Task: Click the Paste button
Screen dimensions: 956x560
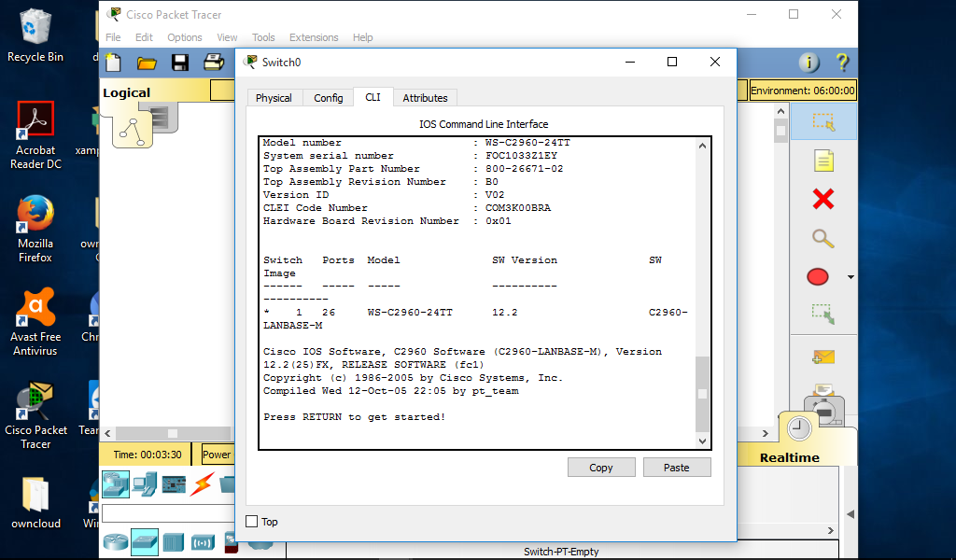Action: tap(677, 468)
